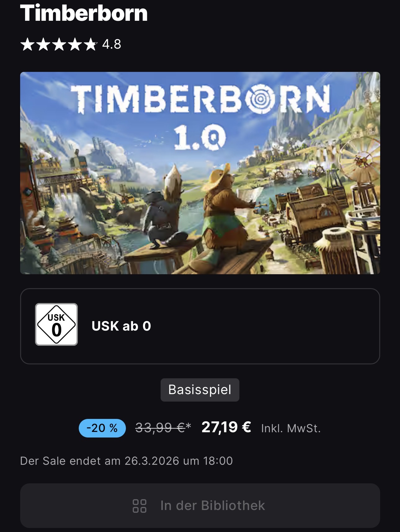Click the 'In der Bibliothek' button
This screenshot has height=532, width=400.
[200, 506]
